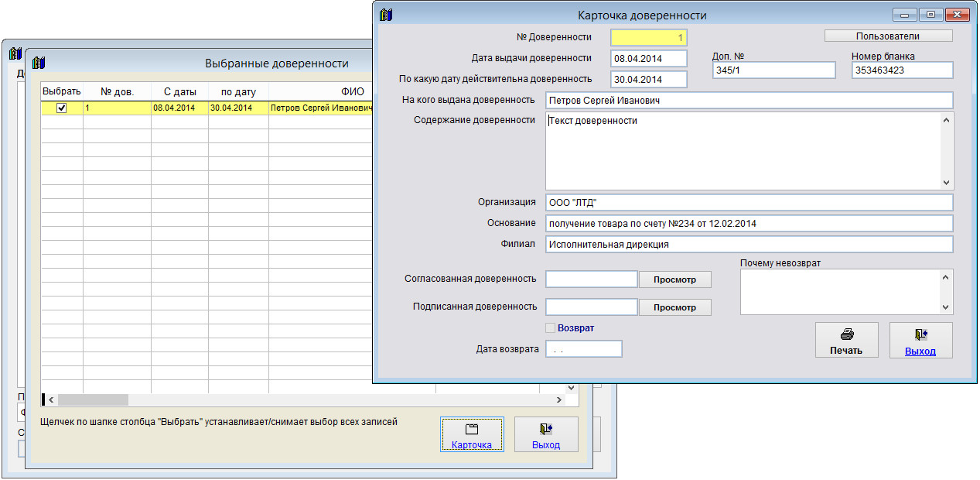Viewport: 980px width, 480px height.
Task: Click the Содержание доверенности text area
Action: pos(743,151)
